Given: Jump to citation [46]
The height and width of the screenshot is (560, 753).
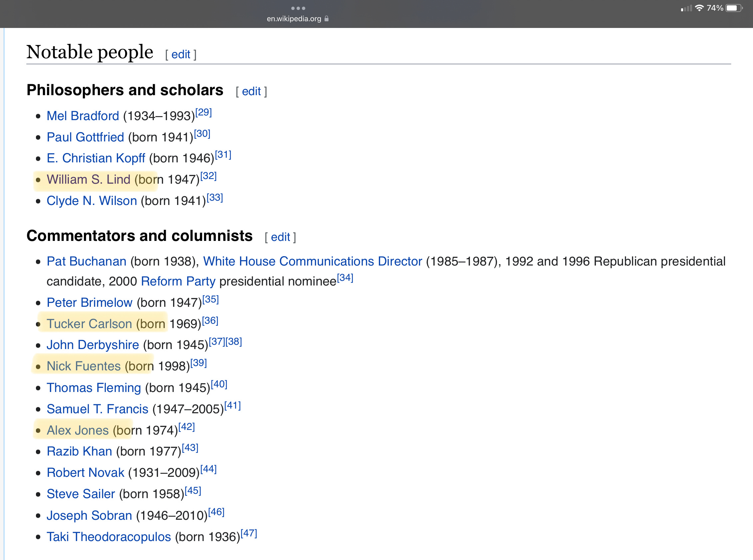Looking at the screenshot, I should [216, 512].
